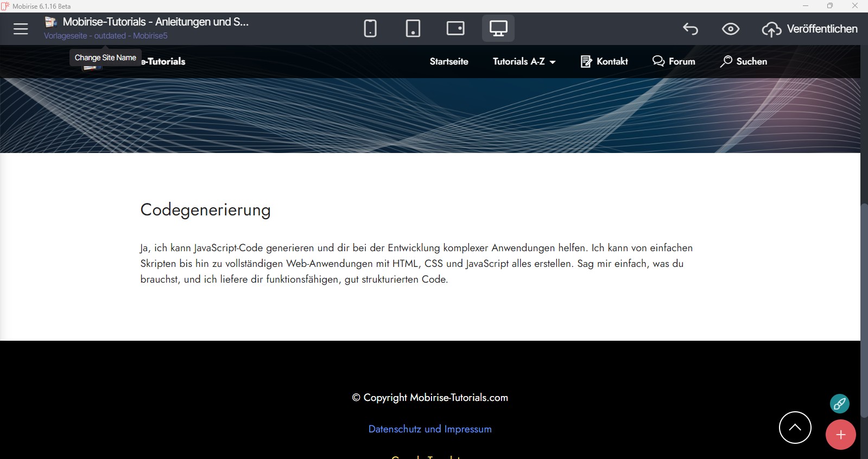Click the site title in the header
Screen dimensions: 868x459
coord(155,22)
